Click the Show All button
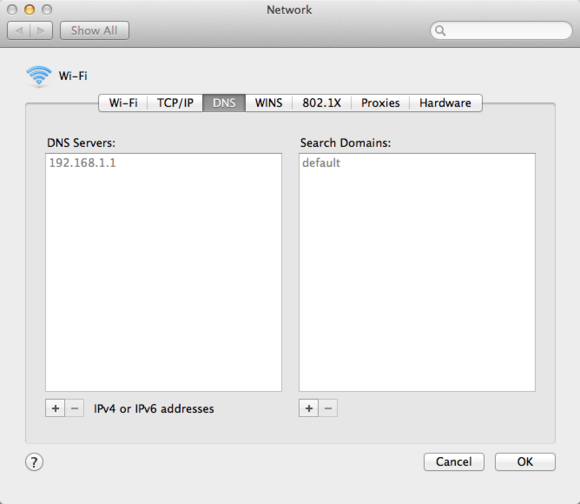The width and height of the screenshot is (580, 504). pyautogui.click(x=94, y=30)
